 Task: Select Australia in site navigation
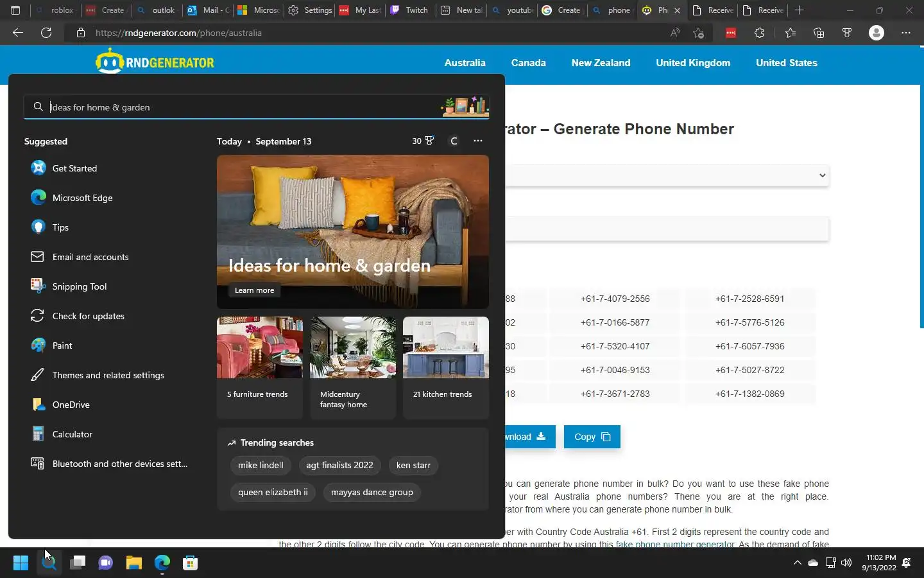(465, 63)
